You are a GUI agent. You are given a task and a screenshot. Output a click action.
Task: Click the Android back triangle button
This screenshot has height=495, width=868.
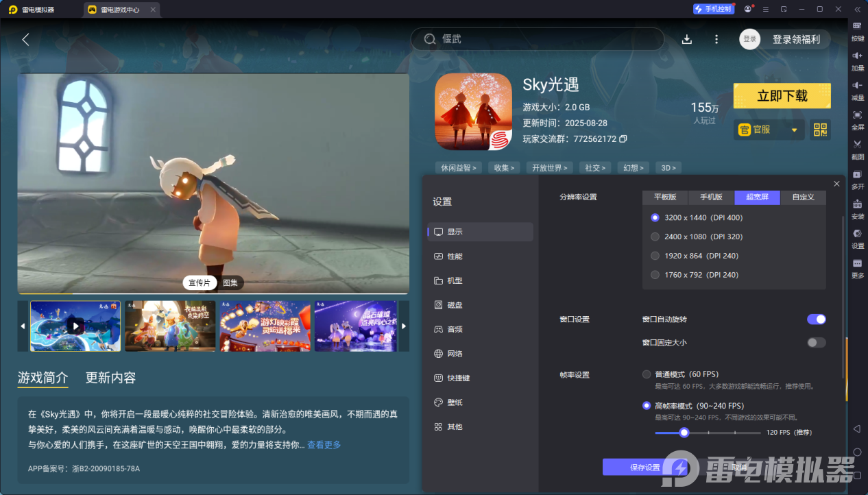coord(857,428)
